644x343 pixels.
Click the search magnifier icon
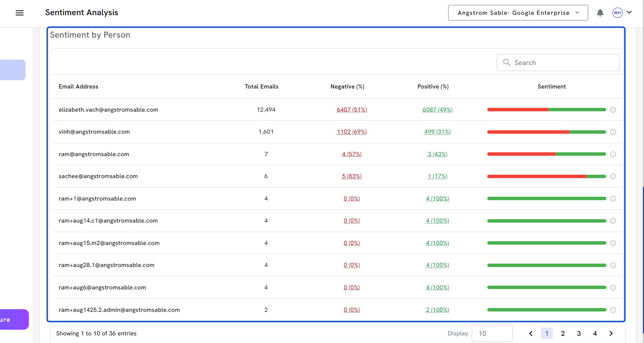(507, 63)
